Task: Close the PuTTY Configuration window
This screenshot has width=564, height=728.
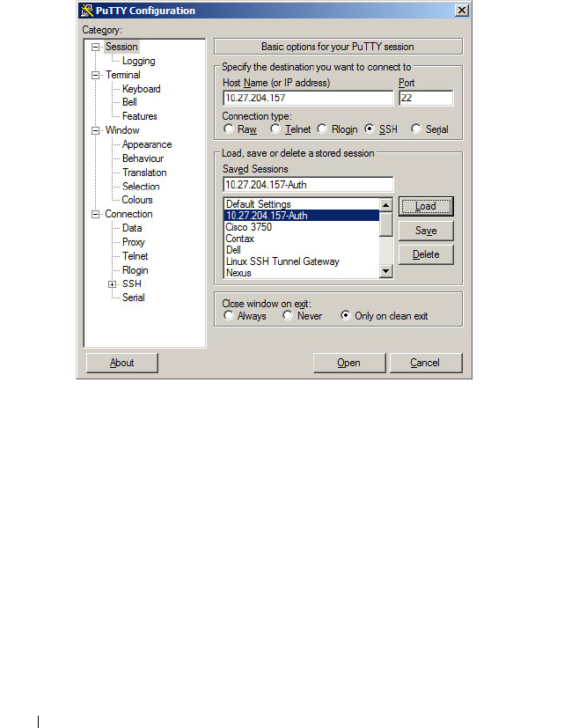Action: point(461,11)
